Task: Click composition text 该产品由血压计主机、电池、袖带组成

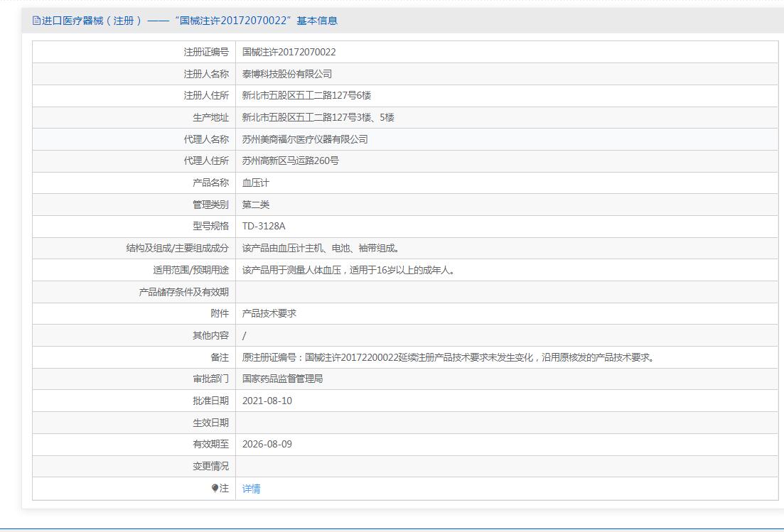Action: [x=321, y=249]
